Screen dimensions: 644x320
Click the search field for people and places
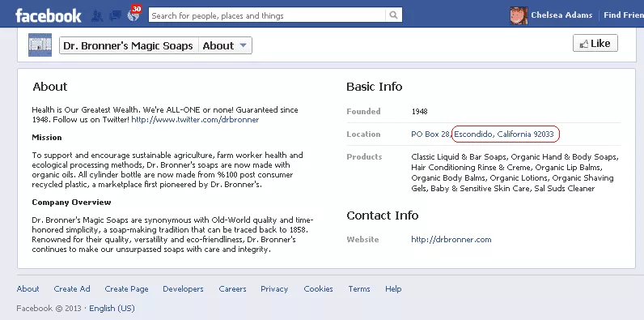click(x=267, y=15)
